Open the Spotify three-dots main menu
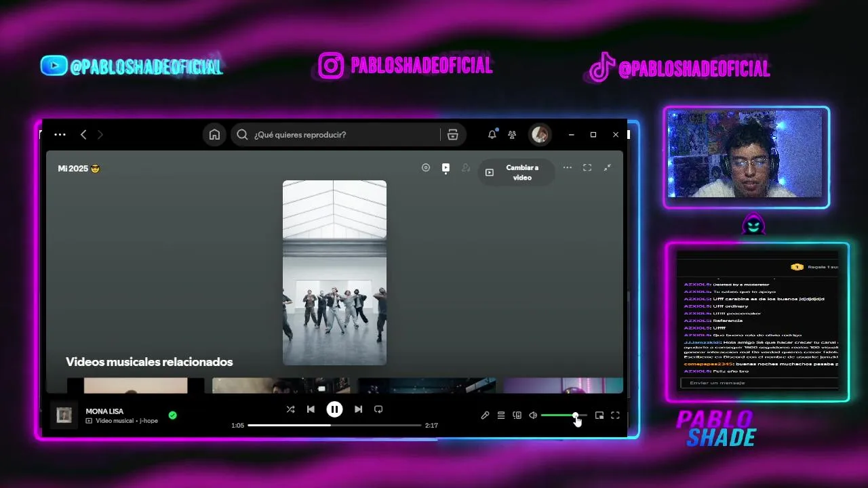The image size is (868, 488). pyautogui.click(x=60, y=135)
